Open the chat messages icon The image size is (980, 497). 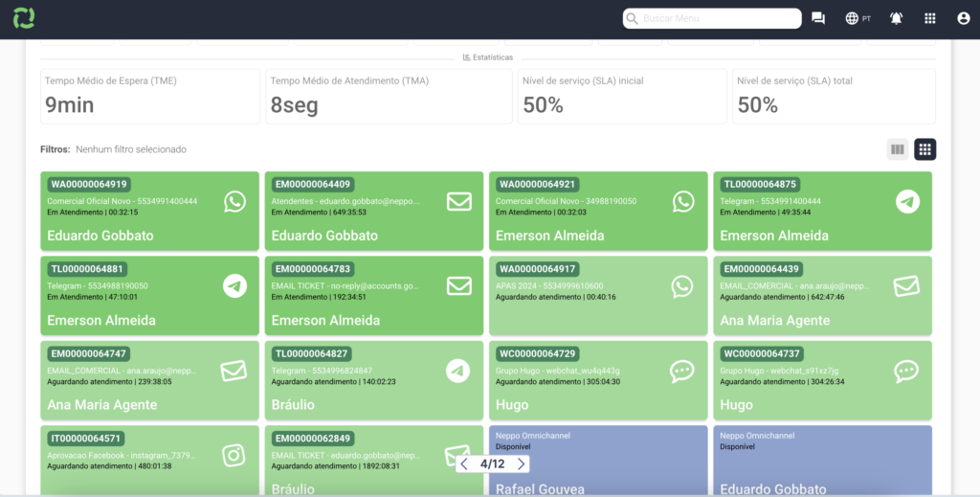pos(818,18)
